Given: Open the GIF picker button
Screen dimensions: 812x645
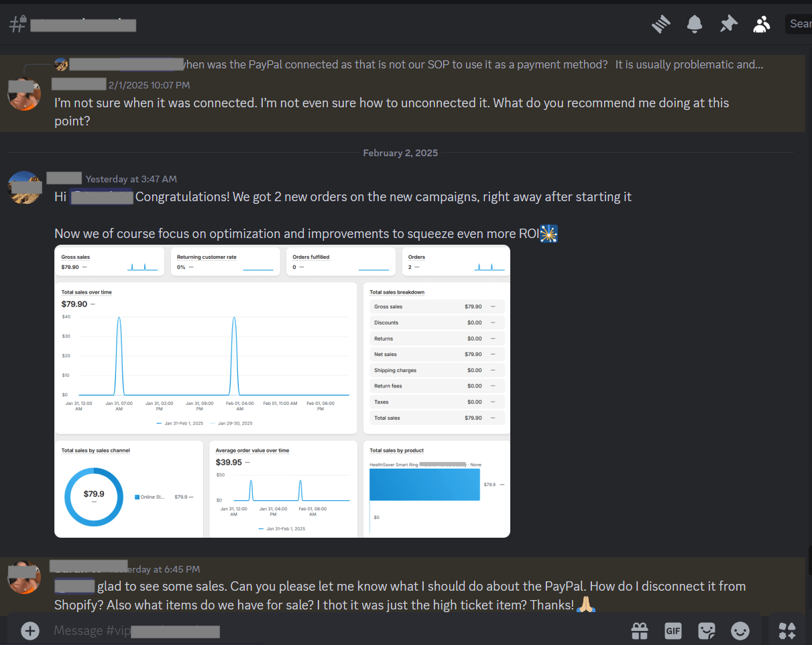Looking at the screenshot, I should pos(673,630).
